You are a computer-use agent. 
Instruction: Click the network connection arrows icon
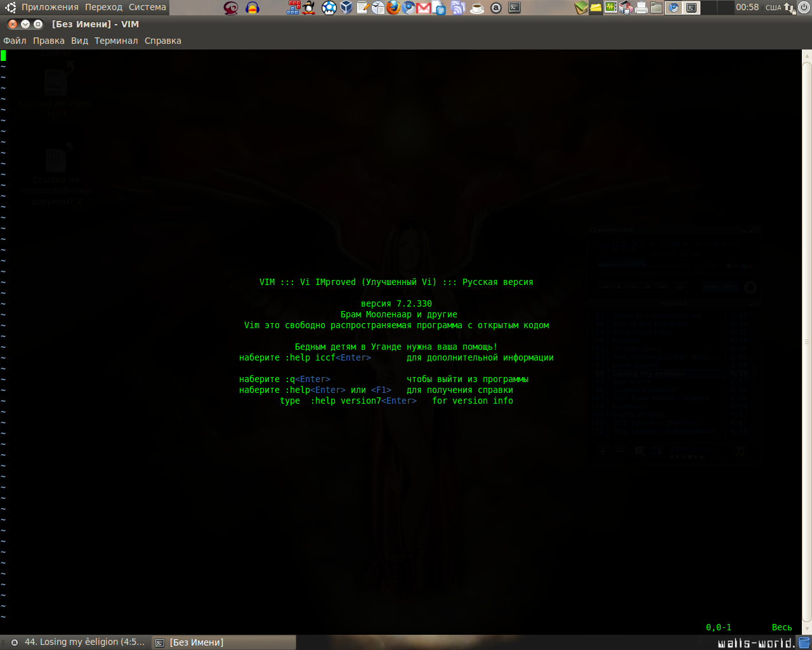[789, 8]
